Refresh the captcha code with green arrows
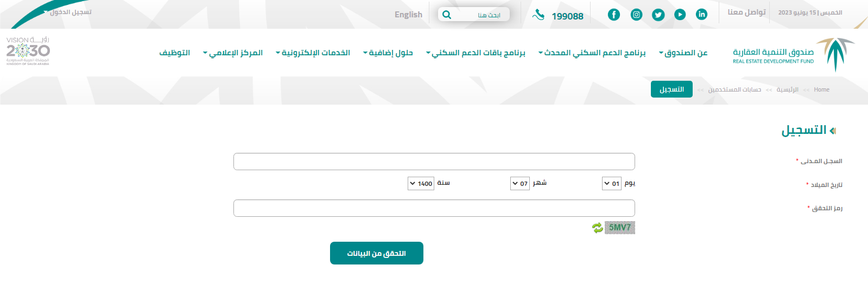Screen dimensions: 868x284 597,228
